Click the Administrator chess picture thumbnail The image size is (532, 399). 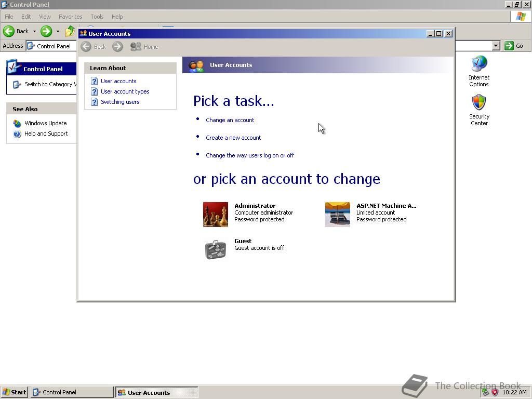click(216, 215)
